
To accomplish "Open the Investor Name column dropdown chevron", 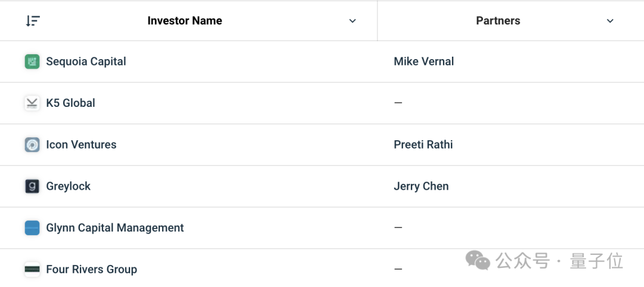I will (352, 21).
